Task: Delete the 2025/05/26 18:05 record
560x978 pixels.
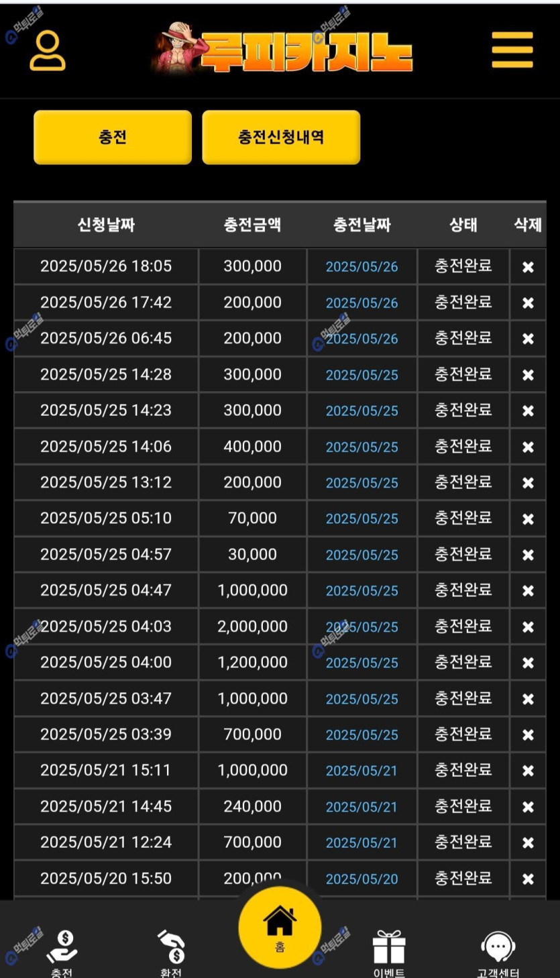Action: [x=528, y=267]
